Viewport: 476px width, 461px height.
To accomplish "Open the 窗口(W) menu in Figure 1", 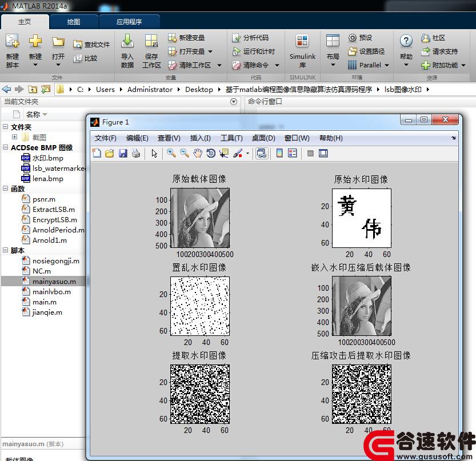I will click(297, 138).
